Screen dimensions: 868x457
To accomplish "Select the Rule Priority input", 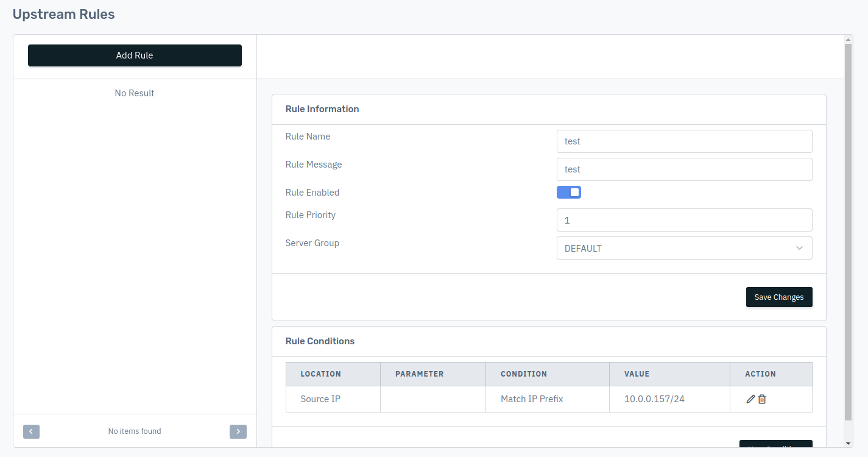I will tap(685, 220).
